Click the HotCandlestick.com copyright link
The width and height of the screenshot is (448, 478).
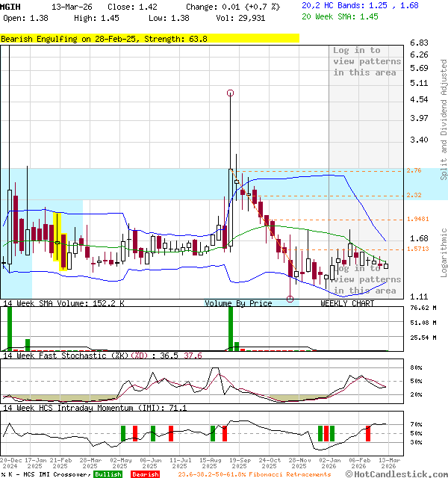pyautogui.click(x=396, y=474)
